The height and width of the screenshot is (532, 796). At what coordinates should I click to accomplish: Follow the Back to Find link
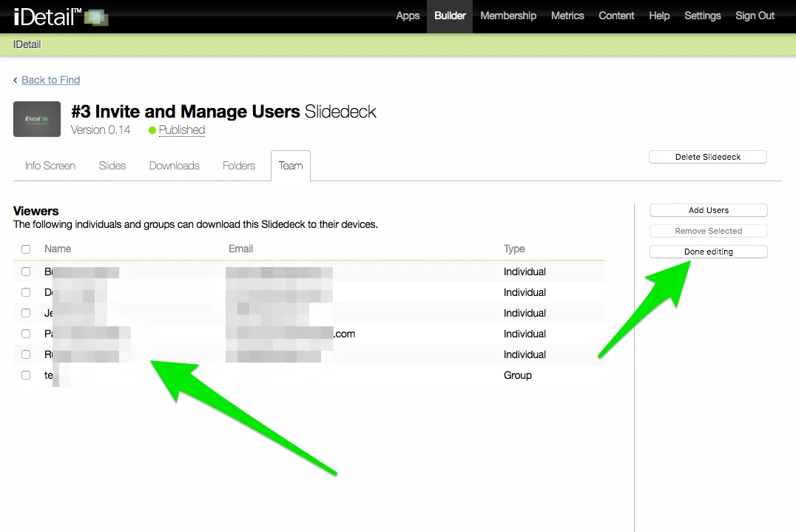click(51, 80)
